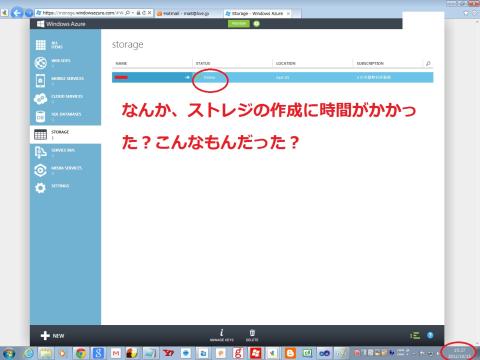480x360 pixels.
Task: Open the blue Google search taskbar icon
Action: [98, 353]
